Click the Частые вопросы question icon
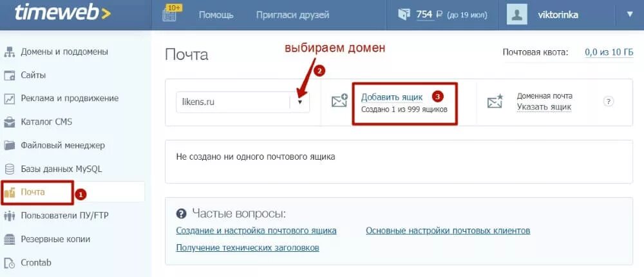This screenshot has width=644, height=277. [181, 214]
